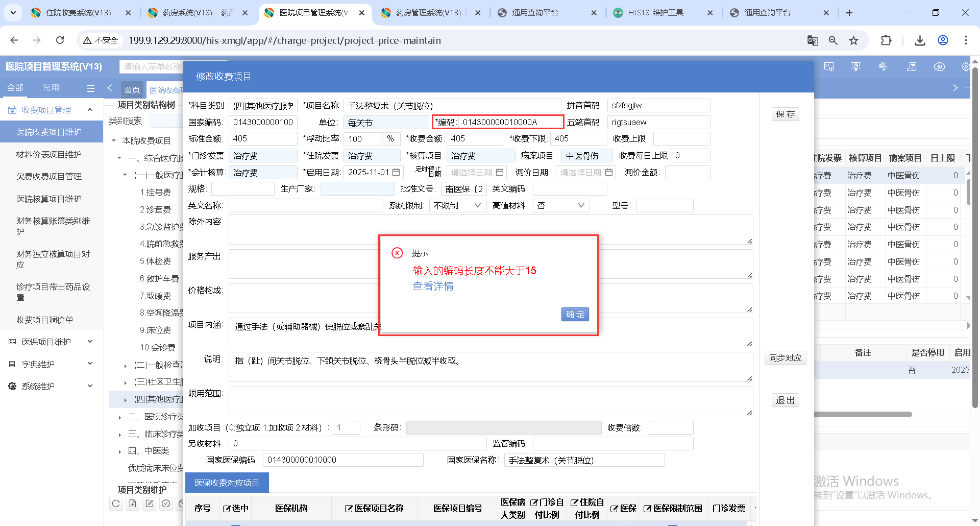Collapse the 本院收费项目 tree node

coord(114,140)
